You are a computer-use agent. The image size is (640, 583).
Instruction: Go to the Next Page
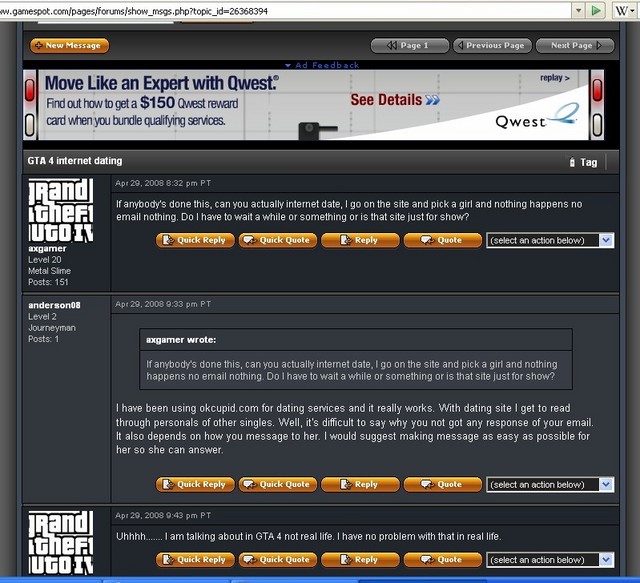click(x=571, y=46)
